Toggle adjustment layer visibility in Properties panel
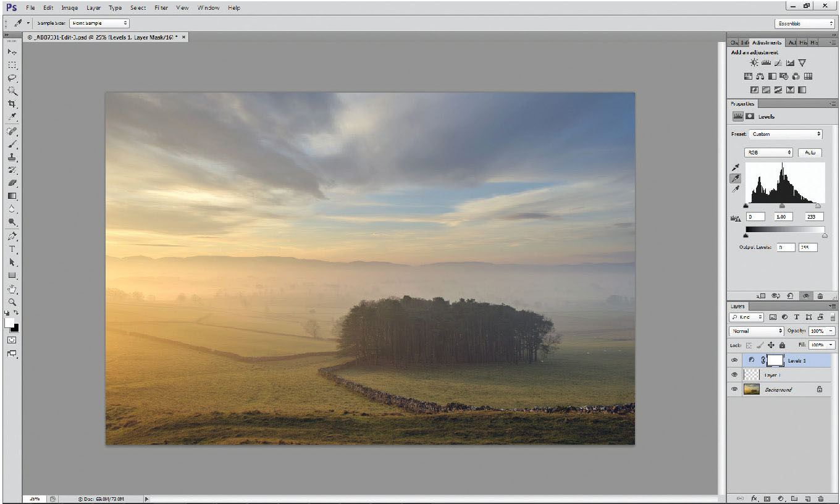 [806, 296]
